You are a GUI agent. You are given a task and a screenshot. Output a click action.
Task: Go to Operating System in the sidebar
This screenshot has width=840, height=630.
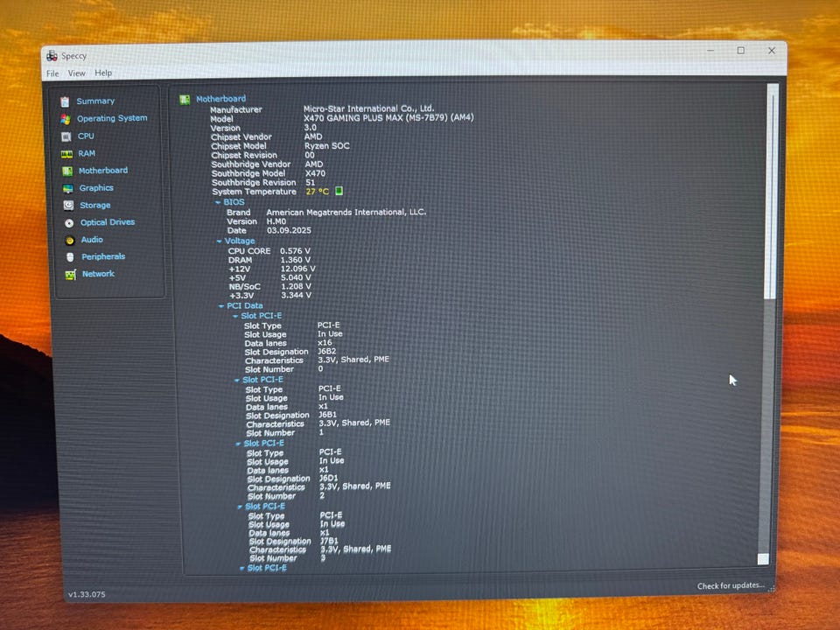pos(112,118)
